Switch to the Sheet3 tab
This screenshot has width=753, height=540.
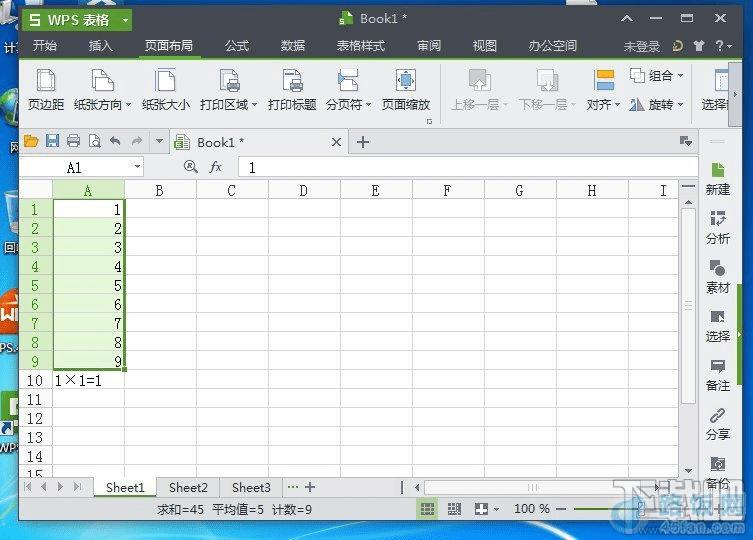tap(251, 488)
